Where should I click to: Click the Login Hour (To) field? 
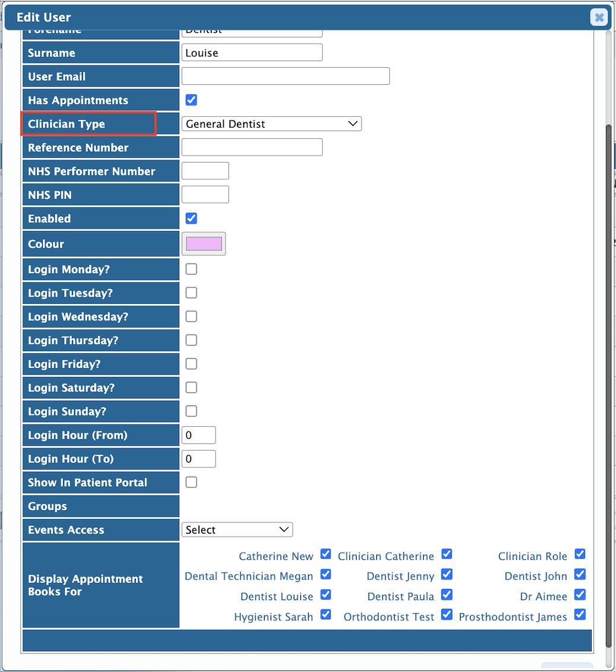coord(199,458)
